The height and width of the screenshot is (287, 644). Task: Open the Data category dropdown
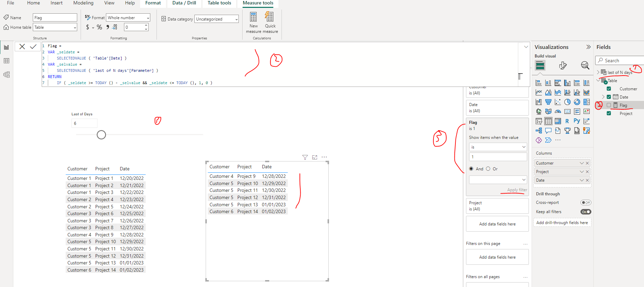pos(217,19)
